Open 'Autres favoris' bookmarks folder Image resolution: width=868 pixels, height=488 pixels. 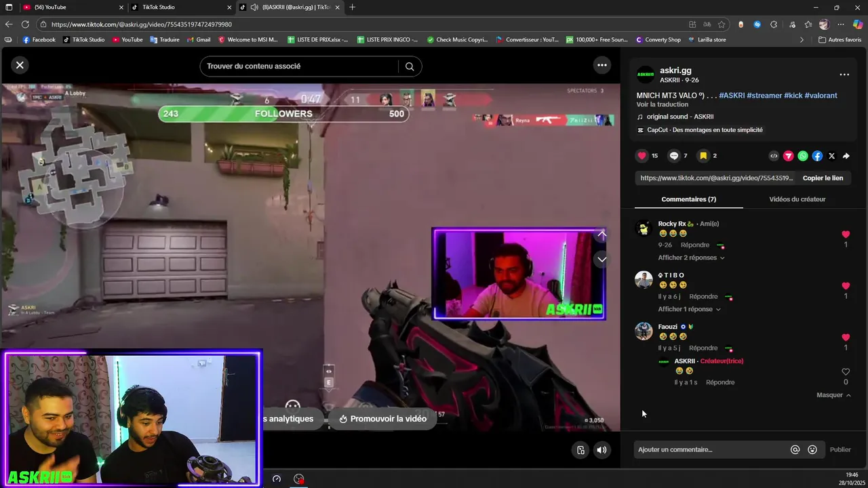coord(840,40)
